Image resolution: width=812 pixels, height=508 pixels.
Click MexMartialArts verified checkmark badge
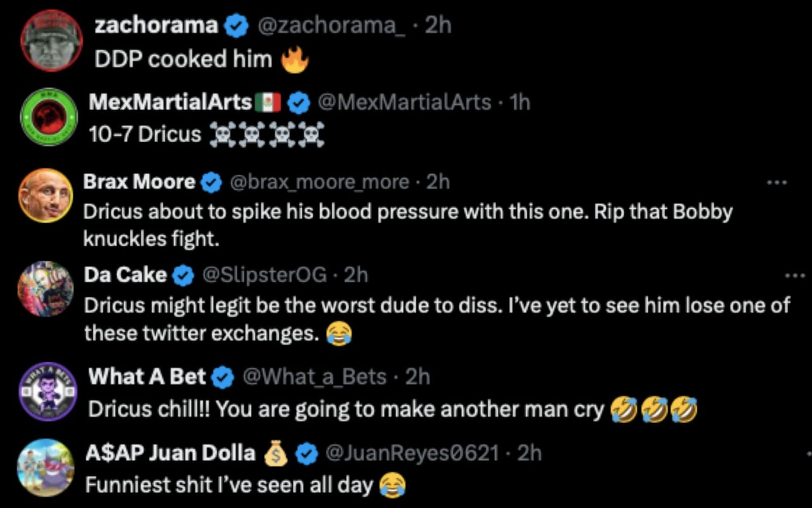coord(299,103)
